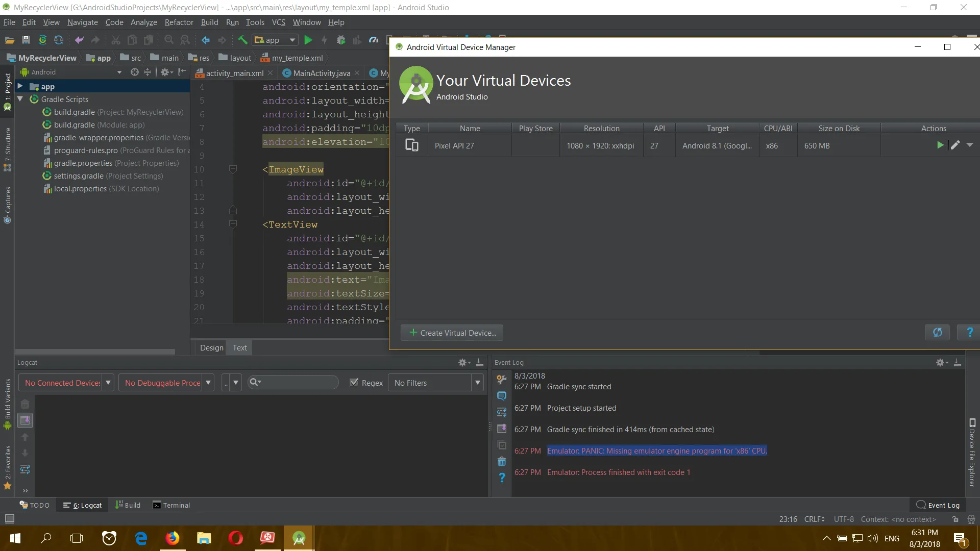Image resolution: width=980 pixels, height=551 pixels.
Task: Open AVD actions dropdown arrow
Action: tap(970, 145)
